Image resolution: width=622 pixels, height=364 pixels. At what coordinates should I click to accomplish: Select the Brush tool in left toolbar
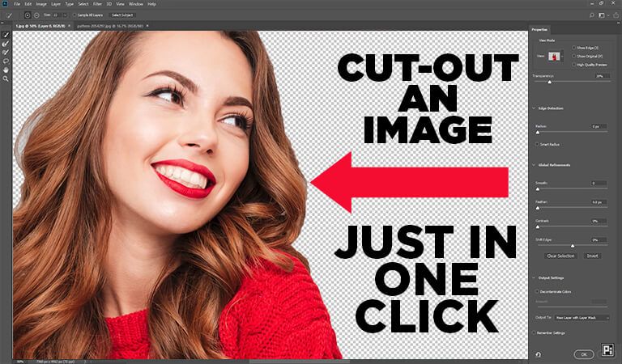(6, 53)
